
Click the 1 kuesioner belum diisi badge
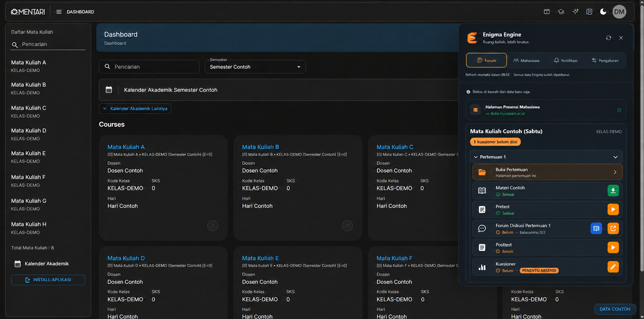click(x=495, y=142)
